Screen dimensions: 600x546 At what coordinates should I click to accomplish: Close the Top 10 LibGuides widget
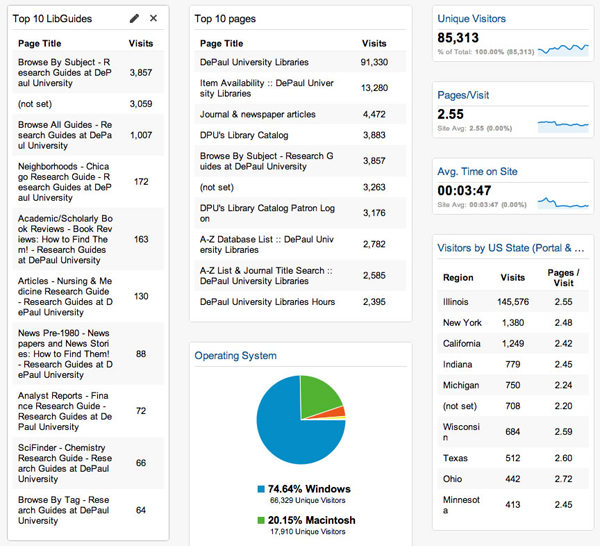click(x=153, y=19)
